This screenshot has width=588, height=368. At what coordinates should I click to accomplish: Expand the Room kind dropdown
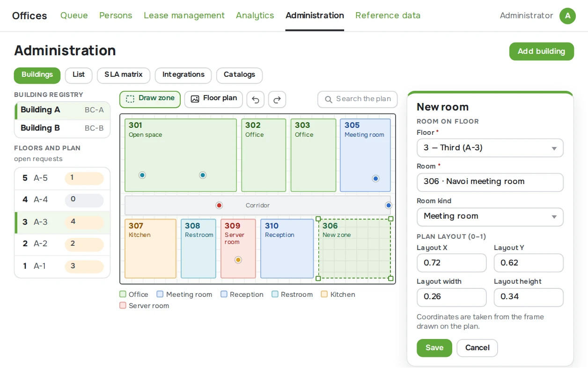point(490,216)
